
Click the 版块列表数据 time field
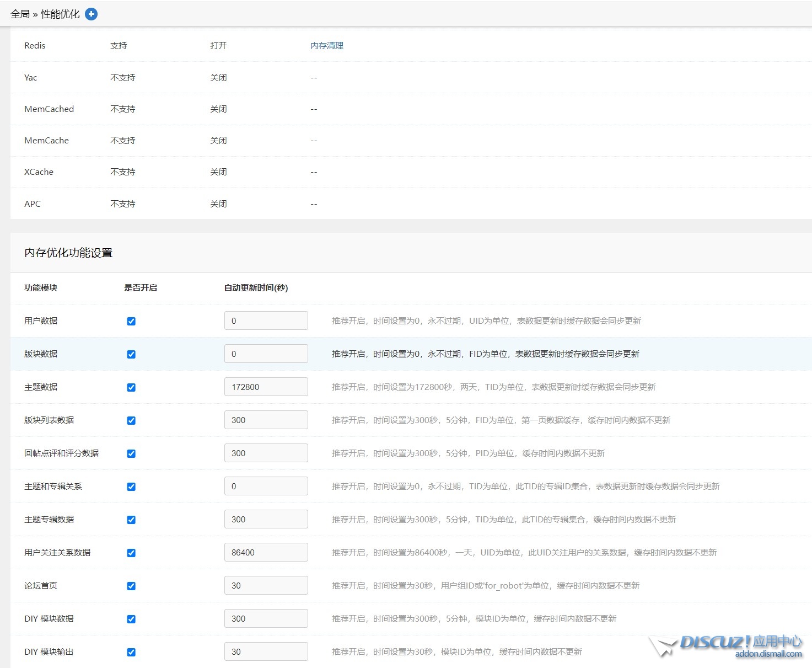(266, 420)
